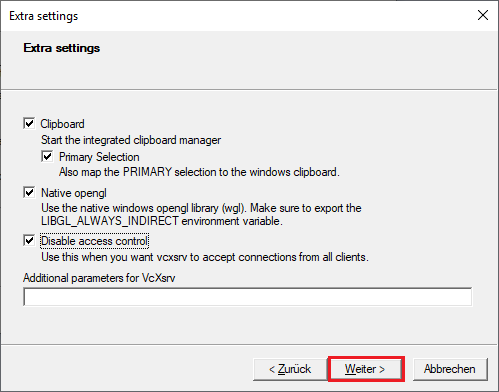Cancel setup via the Abbrechen button
The width and height of the screenshot is (499, 392).
click(x=450, y=369)
